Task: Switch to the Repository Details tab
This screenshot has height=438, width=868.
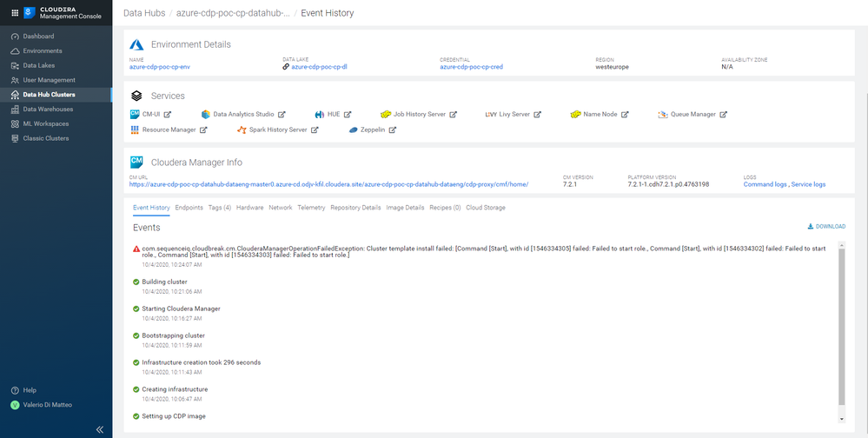Action: (x=355, y=209)
